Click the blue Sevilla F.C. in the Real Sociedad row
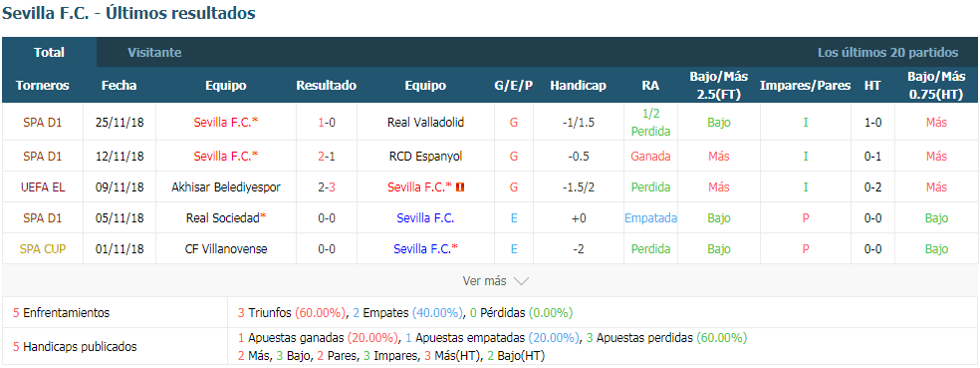The image size is (980, 368). 425,217
